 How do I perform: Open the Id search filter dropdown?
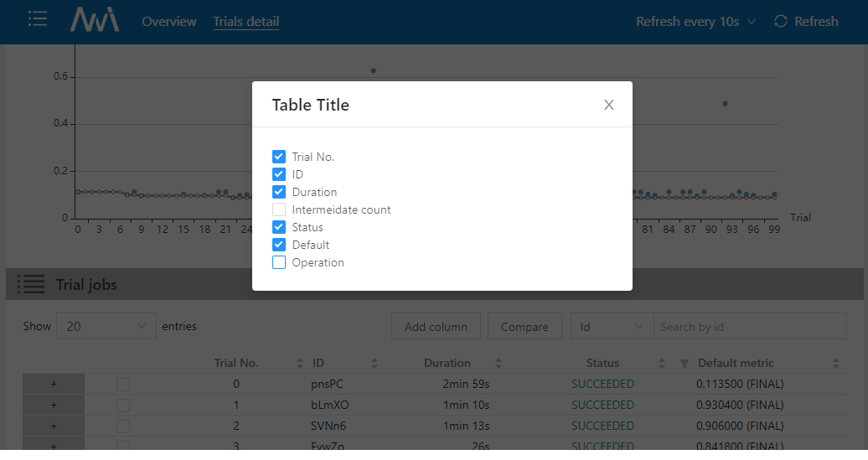pyautogui.click(x=612, y=327)
